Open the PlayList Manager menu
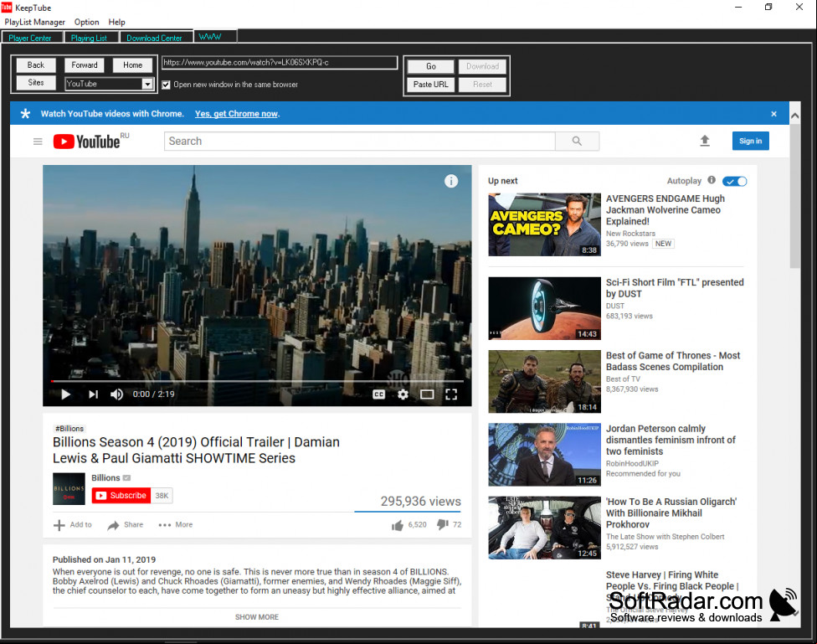This screenshot has width=817, height=644. click(35, 22)
